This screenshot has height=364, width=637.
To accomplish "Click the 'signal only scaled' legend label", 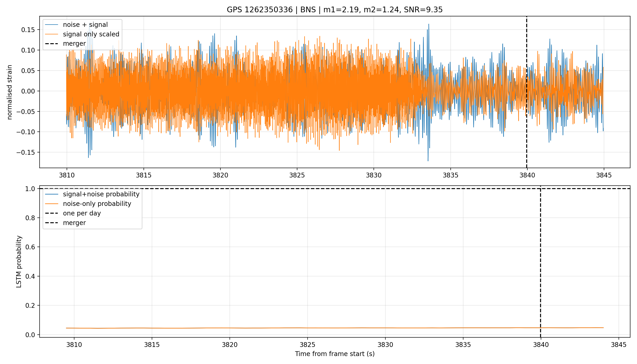I will click(x=91, y=34).
